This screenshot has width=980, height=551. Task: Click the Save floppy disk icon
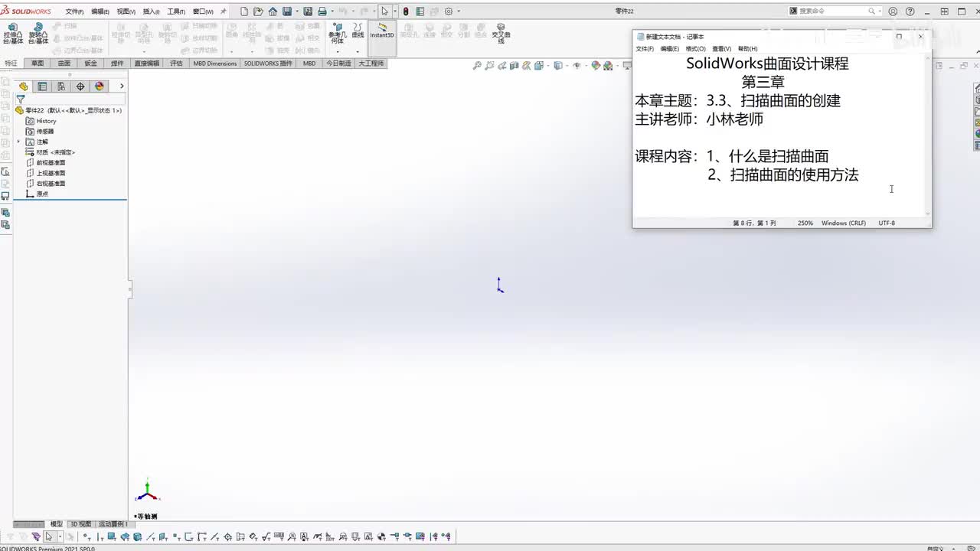pyautogui.click(x=286, y=11)
